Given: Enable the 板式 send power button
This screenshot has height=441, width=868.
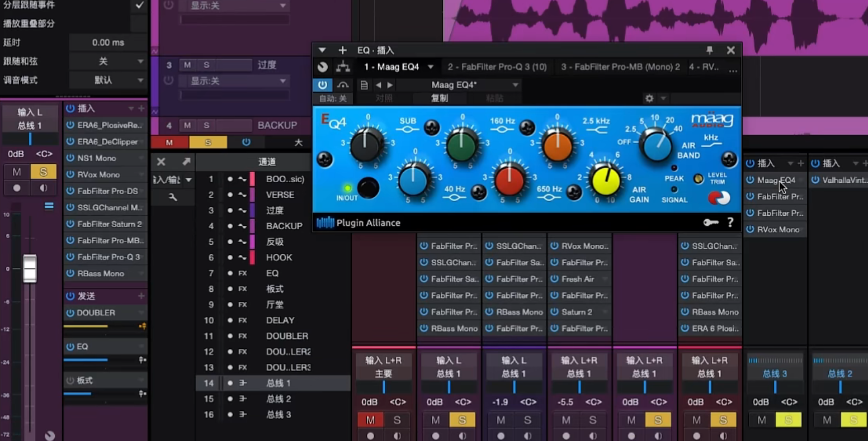Looking at the screenshot, I should [70, 381].
